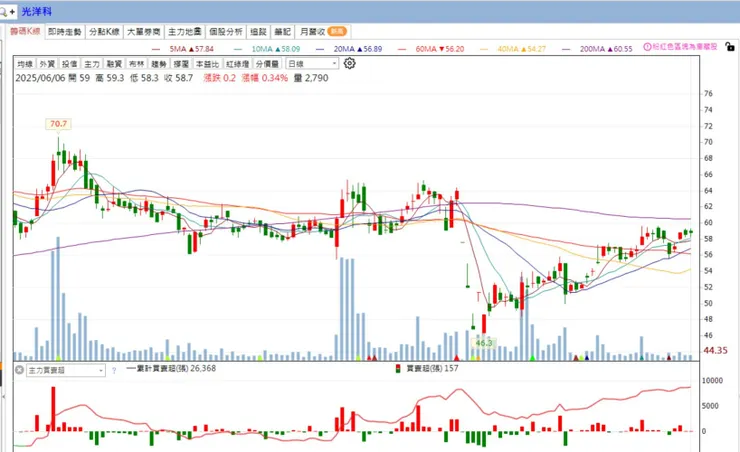Switch to the 個股分析 tab
Viewport: 740px width, 452px height.
point(226,32)
